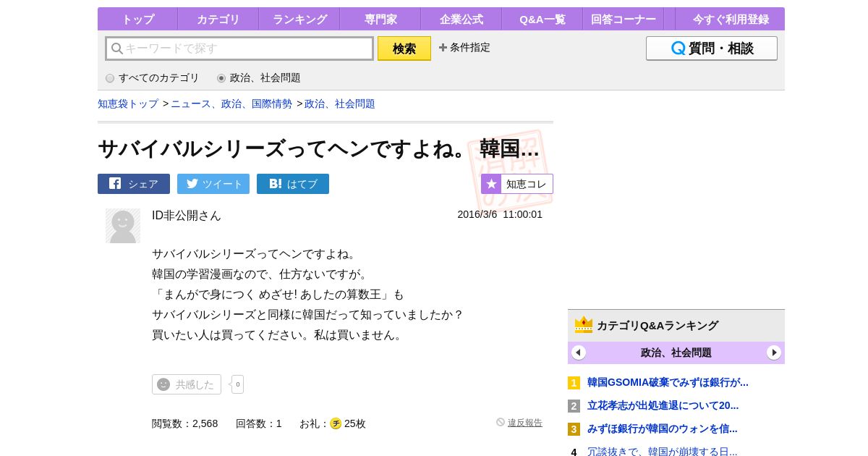The width and height of the screenshot is (868, 456).
Task: Open the トップ tab
Action: pos(137,20)
